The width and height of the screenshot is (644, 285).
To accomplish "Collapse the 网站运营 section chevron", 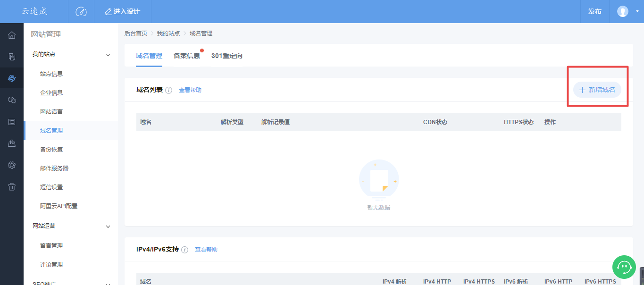I will click(108, 226).
